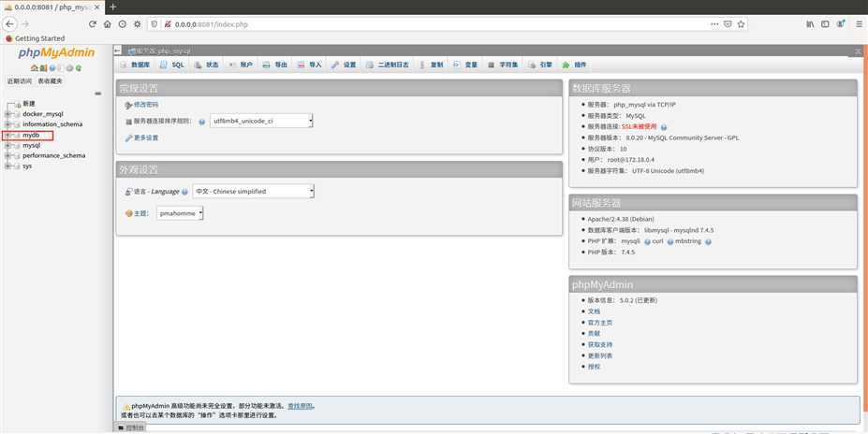Open a new browser tab with plus
868x434 pixels.
click(113, 7)
